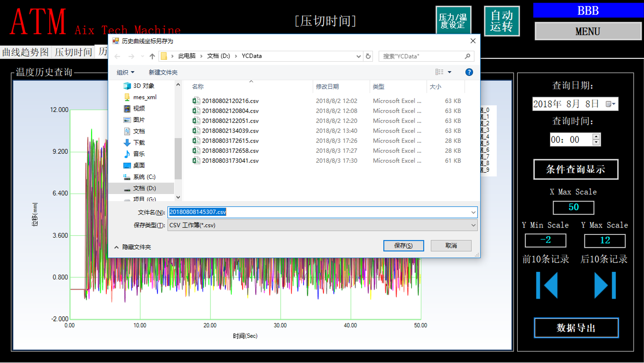Select 系统 (C:) drive in sidebar

[144, 177]
